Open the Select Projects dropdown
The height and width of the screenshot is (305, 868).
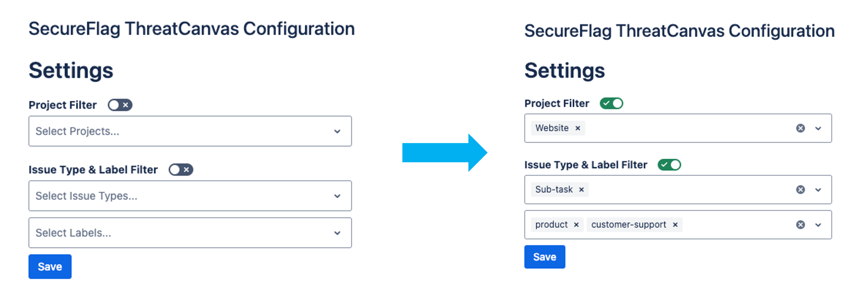pos(190,131)
